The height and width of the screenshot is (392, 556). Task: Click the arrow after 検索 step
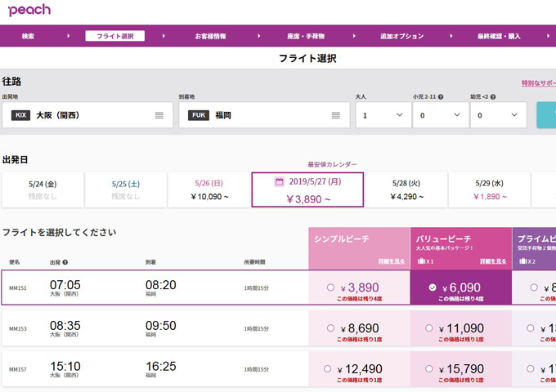69,36
